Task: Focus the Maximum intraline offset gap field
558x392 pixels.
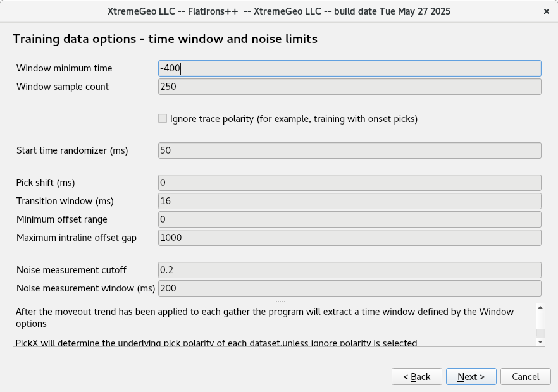Action: [350, 238]
